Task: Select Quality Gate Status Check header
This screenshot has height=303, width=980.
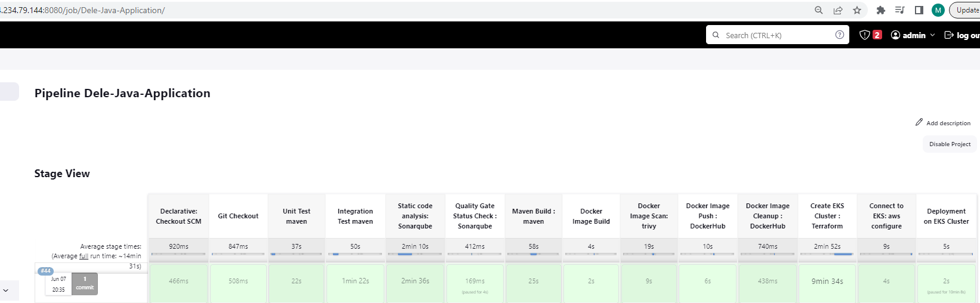Action: click(x=475, y=216)
